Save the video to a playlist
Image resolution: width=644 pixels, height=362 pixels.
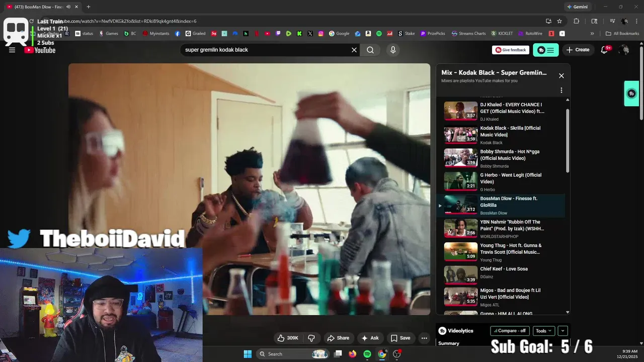coord(400,338)
